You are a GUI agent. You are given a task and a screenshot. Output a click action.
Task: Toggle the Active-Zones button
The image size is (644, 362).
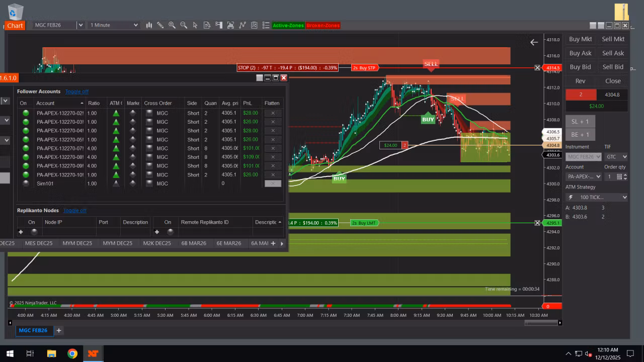288,26
